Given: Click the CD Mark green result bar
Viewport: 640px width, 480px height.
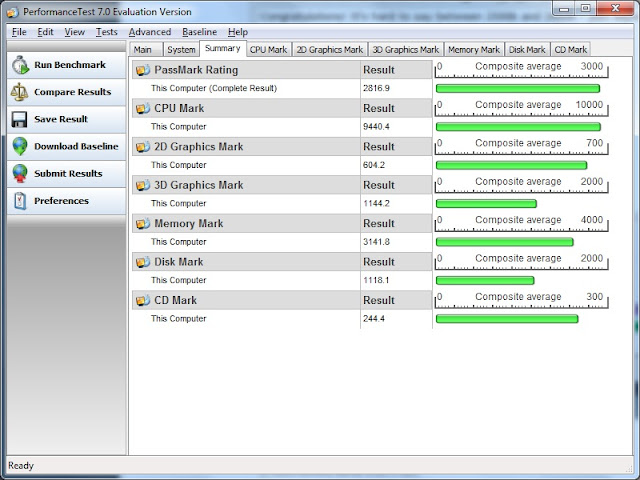Looking at the screenshot, I should pyautogui.click(x=507, y=319).
